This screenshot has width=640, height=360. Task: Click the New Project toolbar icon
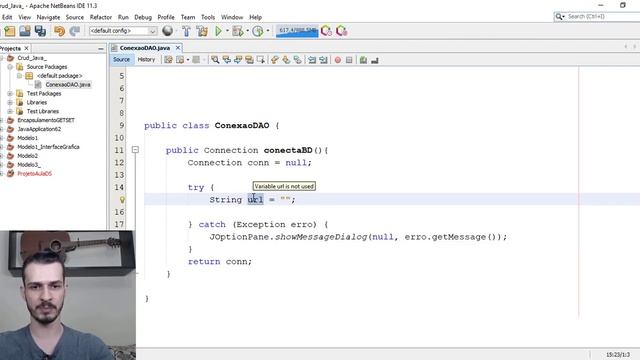point(10,31)
